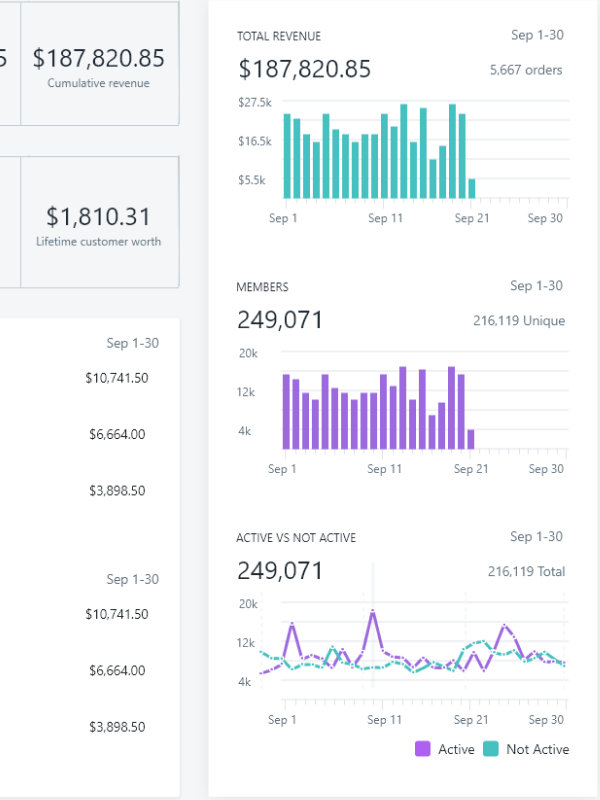The image size is (600, 800).
Task: Click the shortest teal bar in Total Revenue chart
Action: coord(472,188)
